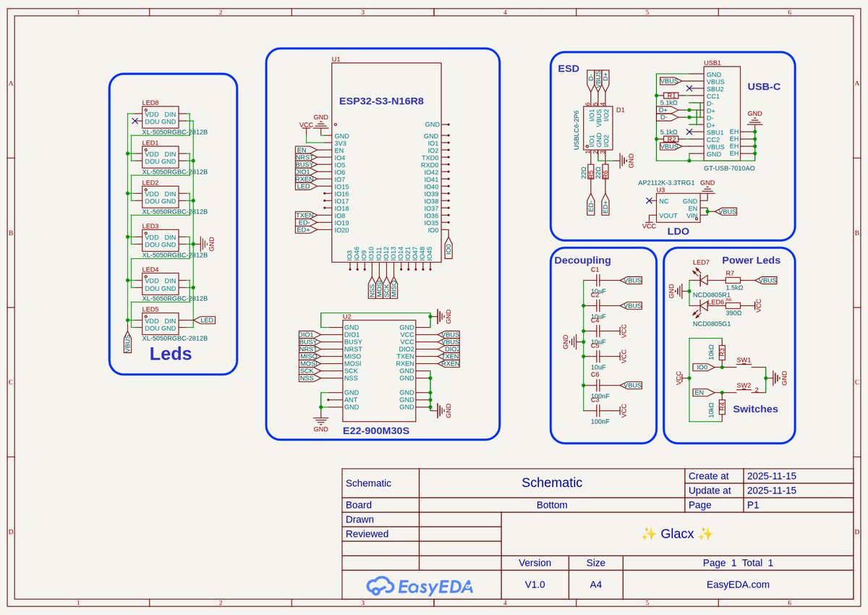Image resolution: width=868 pixels, height=615 pixels.
Task: Click the NCD0805G1 LED part name
Action: click(x=711, y=324)
